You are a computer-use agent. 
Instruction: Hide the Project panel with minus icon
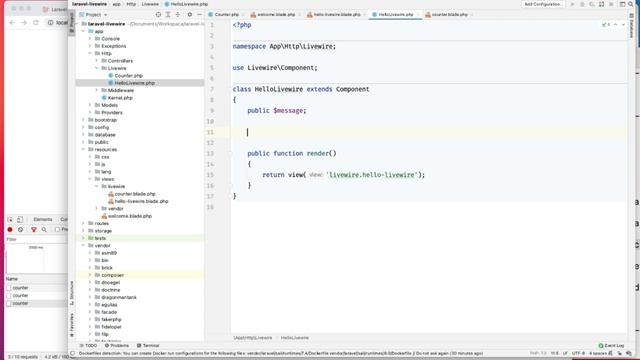tap(199, 15)
